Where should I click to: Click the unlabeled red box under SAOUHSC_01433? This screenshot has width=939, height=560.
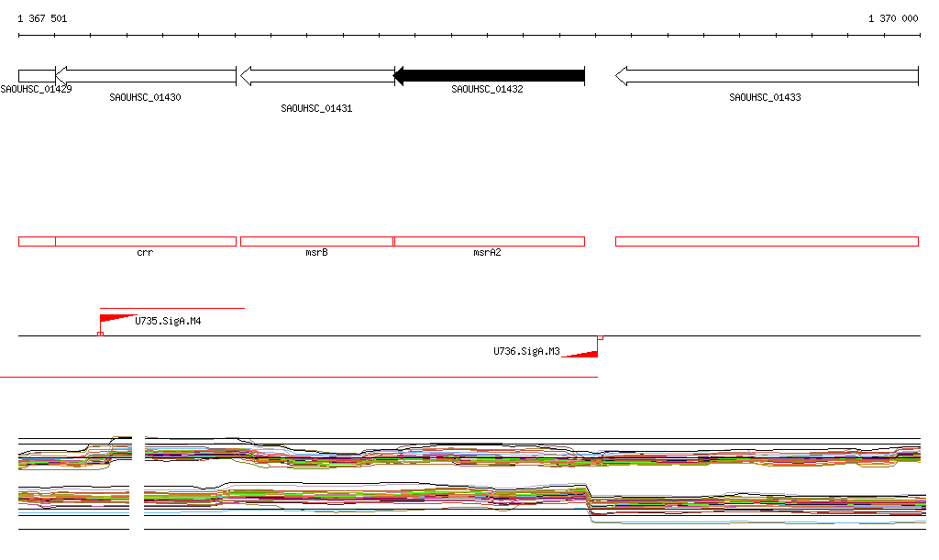(768, 242)
